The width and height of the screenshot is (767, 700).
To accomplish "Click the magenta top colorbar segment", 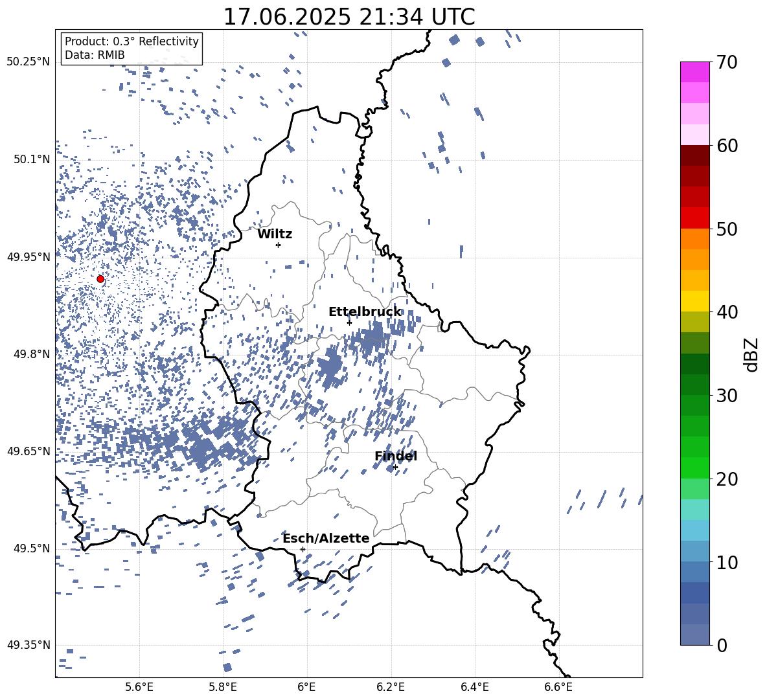I will (x=694, y=72).
